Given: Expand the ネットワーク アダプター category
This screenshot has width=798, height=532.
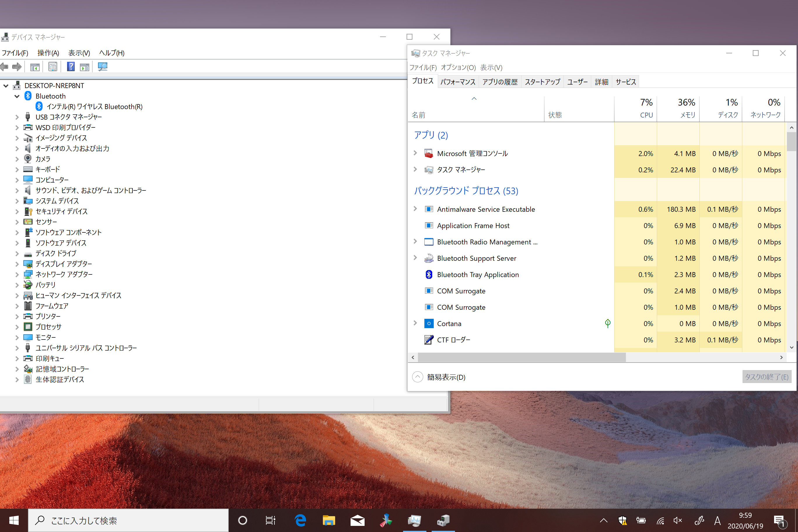Looking at the screenshot, I should click(x=17, y=274).
